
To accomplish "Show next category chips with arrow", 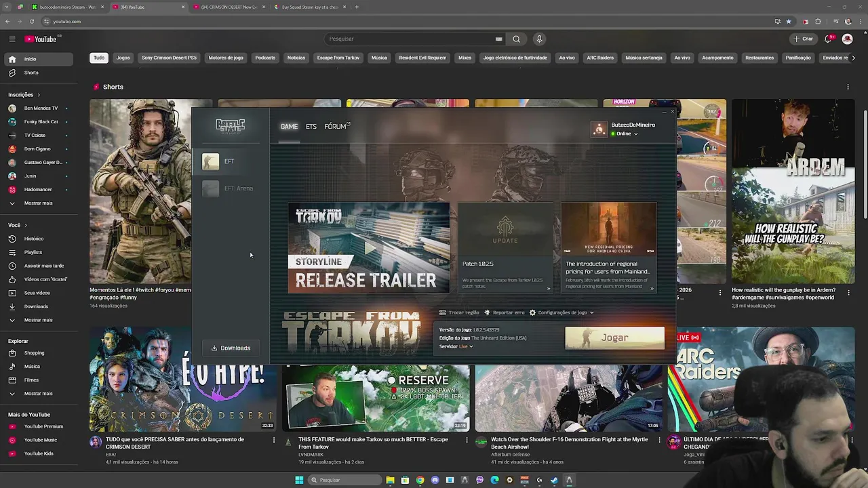I will pos(853,58).
